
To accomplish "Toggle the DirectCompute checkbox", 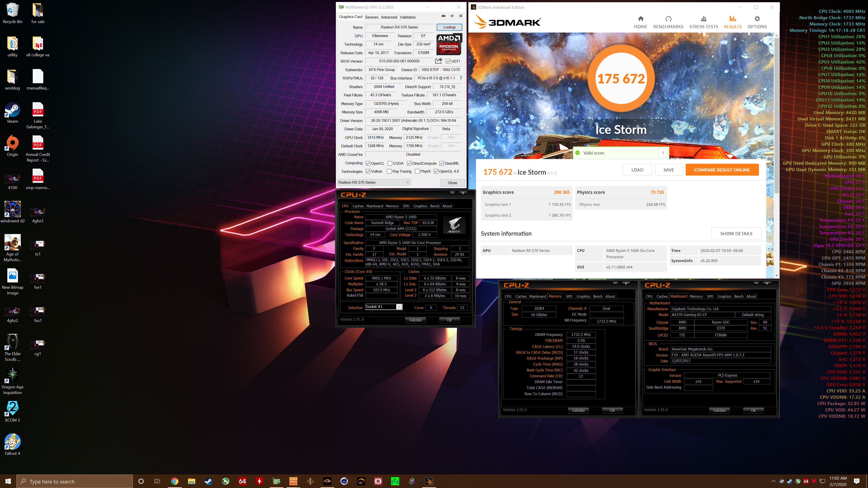I will click(409, 163).
